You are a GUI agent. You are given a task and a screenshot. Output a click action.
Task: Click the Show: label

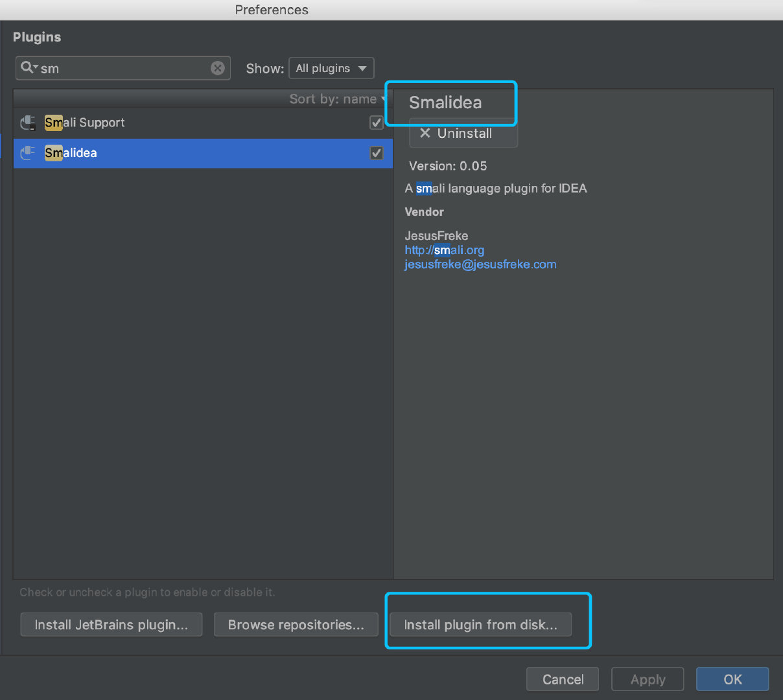pyautogui.click(x=264, y=69)
